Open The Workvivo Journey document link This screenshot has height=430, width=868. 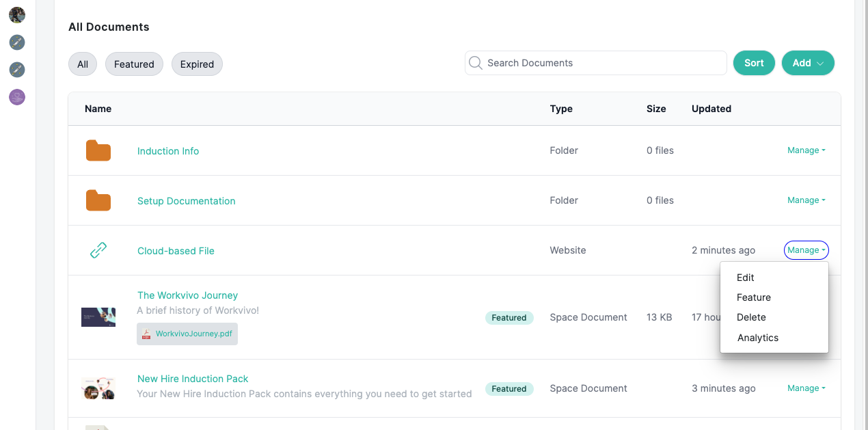pos(187,295)
